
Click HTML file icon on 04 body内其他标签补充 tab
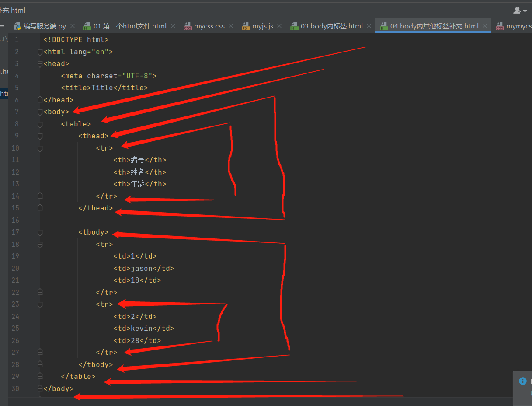(x=384, y=26)
